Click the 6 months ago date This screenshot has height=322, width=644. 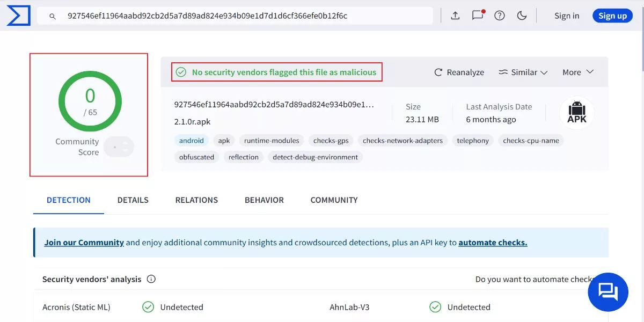(491, 119)
